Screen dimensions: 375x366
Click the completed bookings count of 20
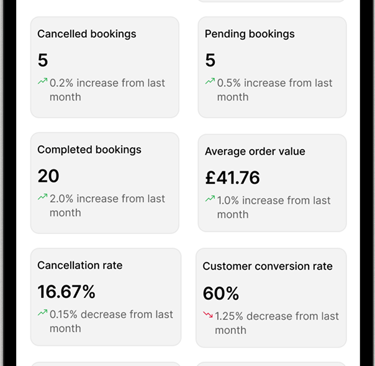[x=48, y=176]
